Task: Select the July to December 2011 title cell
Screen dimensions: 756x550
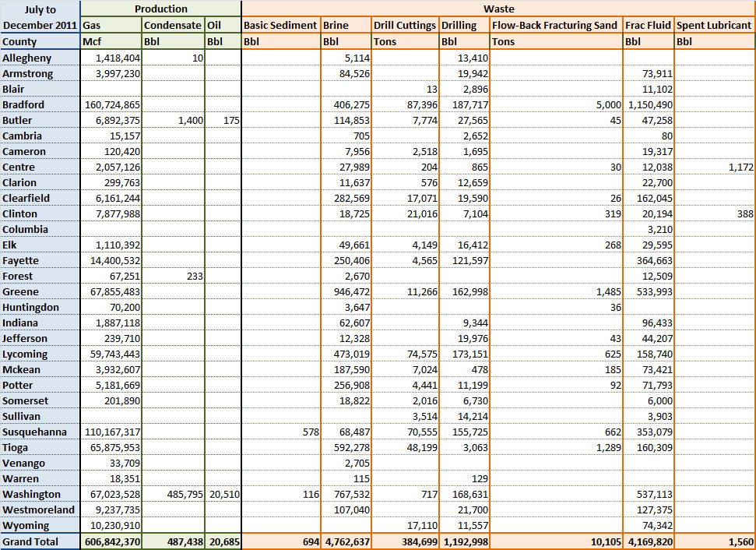Action: tap(40, 17)
